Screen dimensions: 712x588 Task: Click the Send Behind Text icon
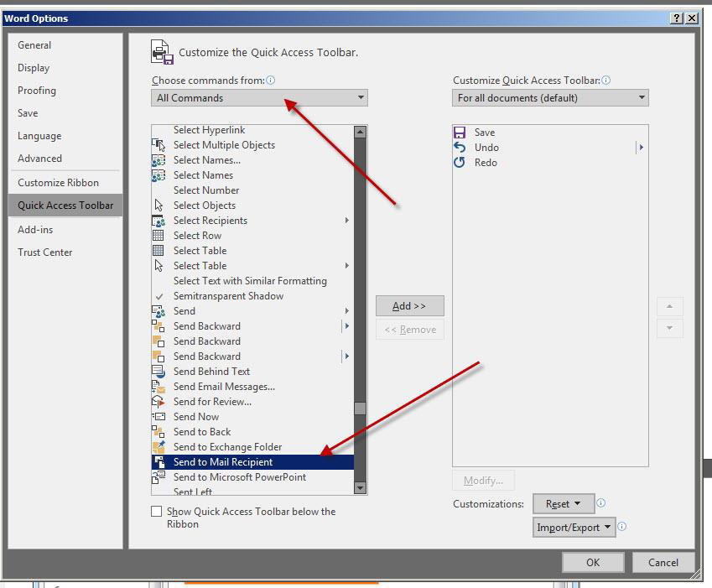pyautogui.click(x=158, y=372)
